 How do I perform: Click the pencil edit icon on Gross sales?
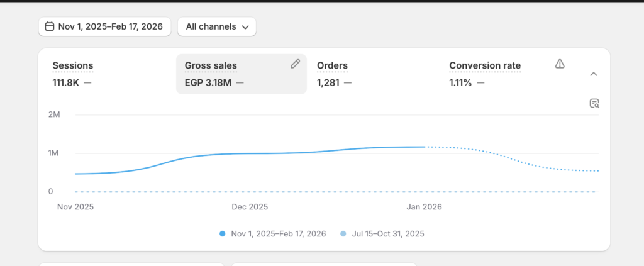click(295, 64)
